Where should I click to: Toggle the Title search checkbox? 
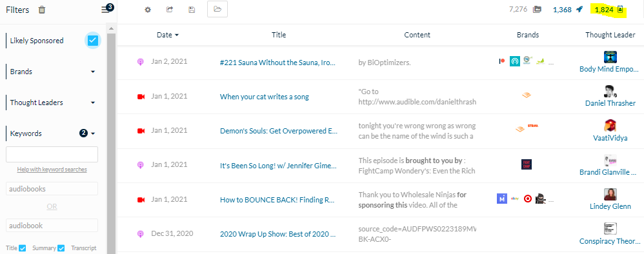[x=23, y=248]
